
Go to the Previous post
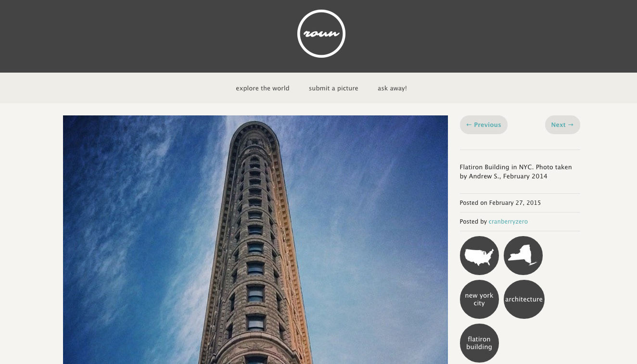click(x=484, y=125)
